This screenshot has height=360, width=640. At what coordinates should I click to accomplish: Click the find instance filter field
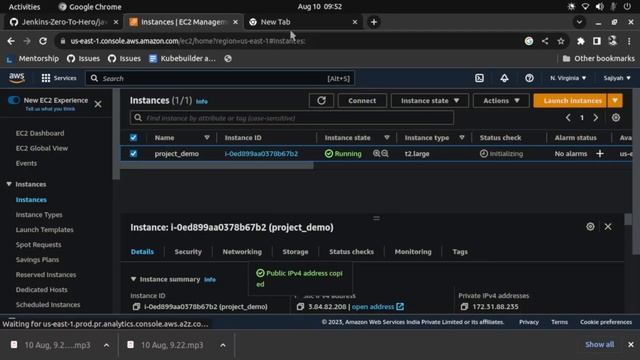[x=292, y=118]
